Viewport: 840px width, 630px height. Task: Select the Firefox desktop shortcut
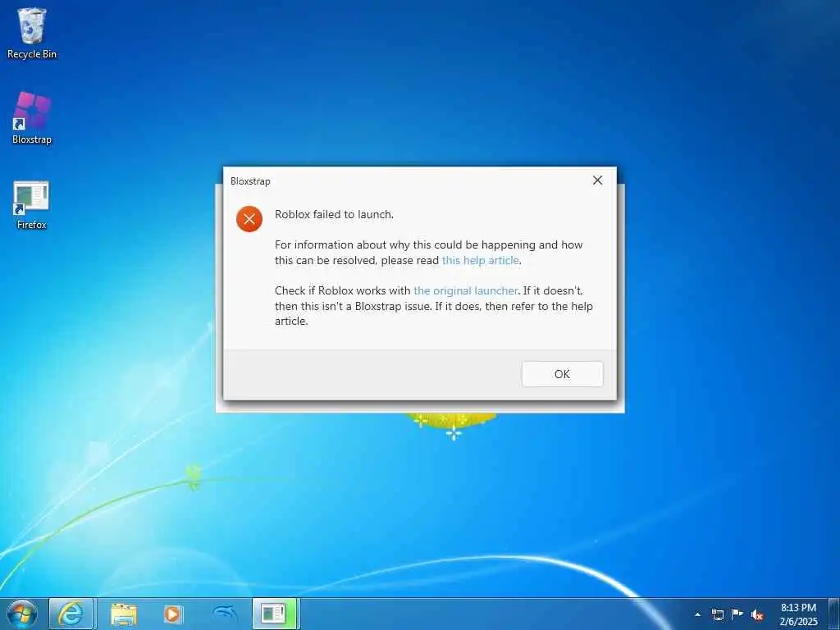tap(31, 206)
